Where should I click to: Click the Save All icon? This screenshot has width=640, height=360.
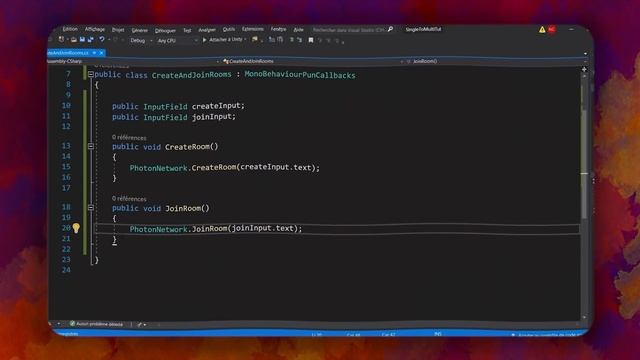[91, 40]
